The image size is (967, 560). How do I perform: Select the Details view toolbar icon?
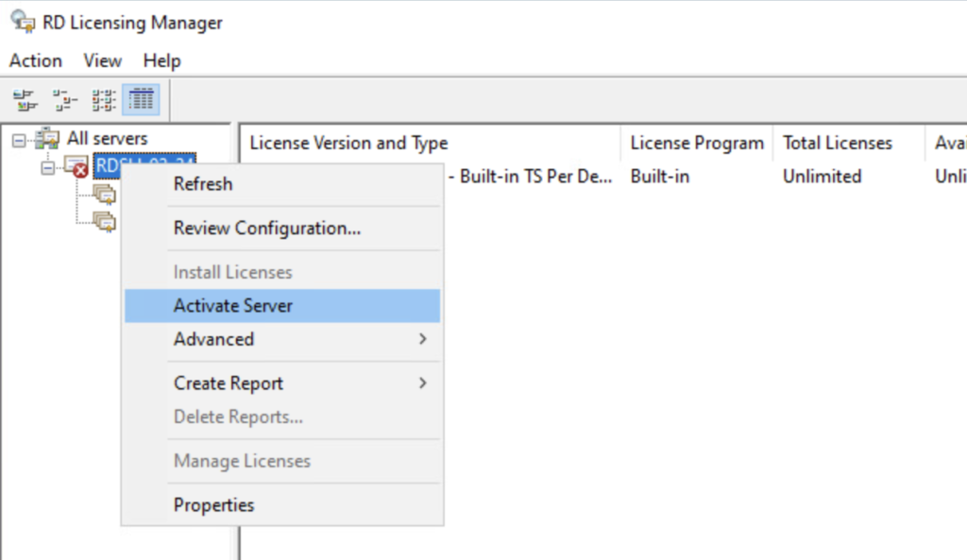[x=141, y=99]
